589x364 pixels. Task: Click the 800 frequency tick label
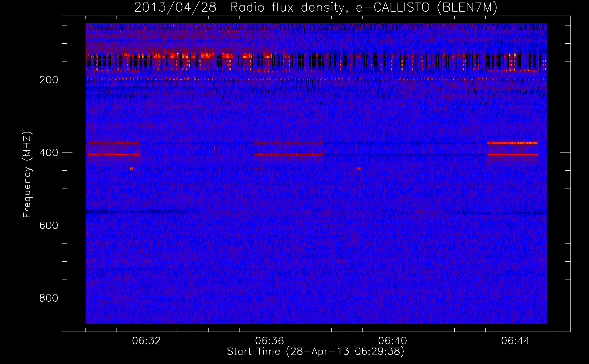click(x=49, y=298)
